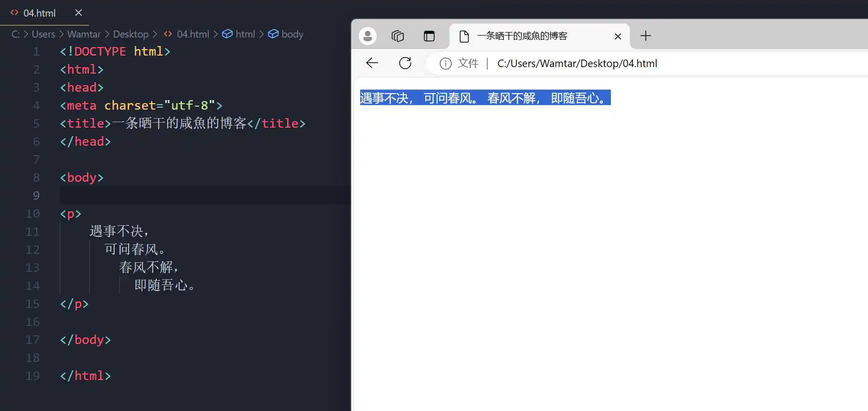The width and height of the screenshot is (868, 411).
Task: Click the page icon on browser tab
Action: pos(464,36)
